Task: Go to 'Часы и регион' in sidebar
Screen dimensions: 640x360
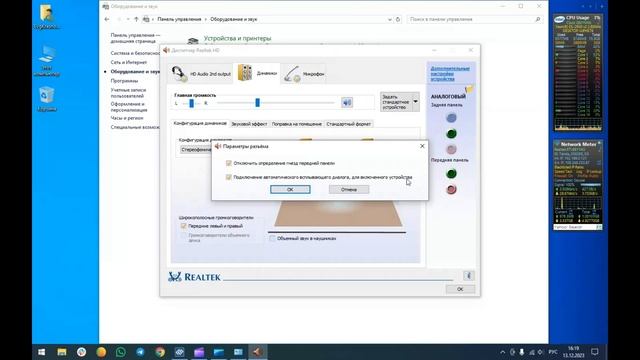Action: coord(127,118)
